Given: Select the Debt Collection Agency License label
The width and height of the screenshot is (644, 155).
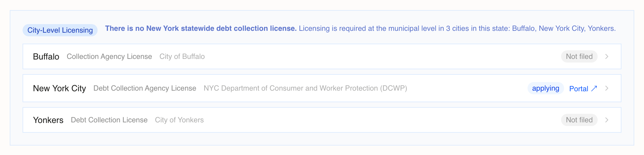Looking at the screenshot, I should (145, 88).
